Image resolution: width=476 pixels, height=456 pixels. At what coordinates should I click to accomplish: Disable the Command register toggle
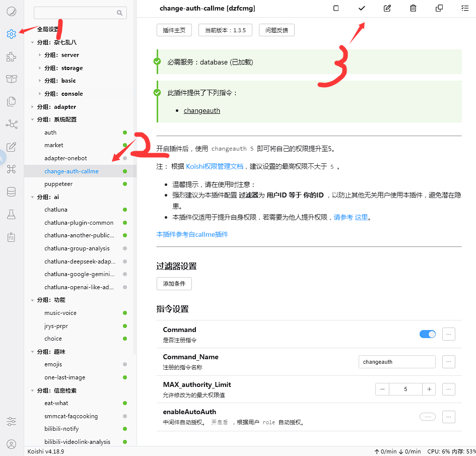click(428, 334)
